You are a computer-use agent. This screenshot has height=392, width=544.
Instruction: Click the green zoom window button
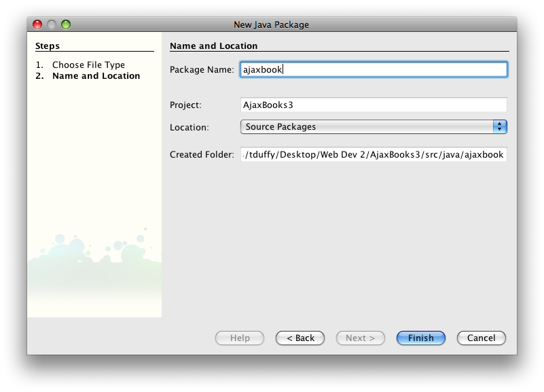66,24
